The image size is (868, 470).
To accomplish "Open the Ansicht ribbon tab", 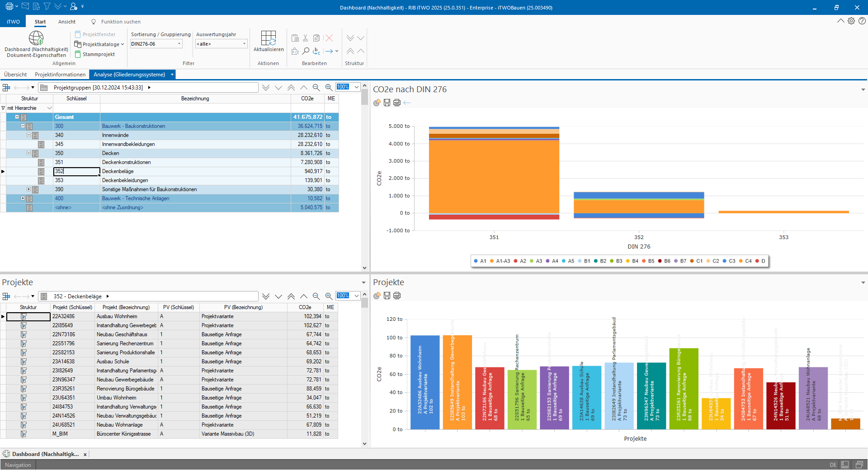I will point(67,22).
